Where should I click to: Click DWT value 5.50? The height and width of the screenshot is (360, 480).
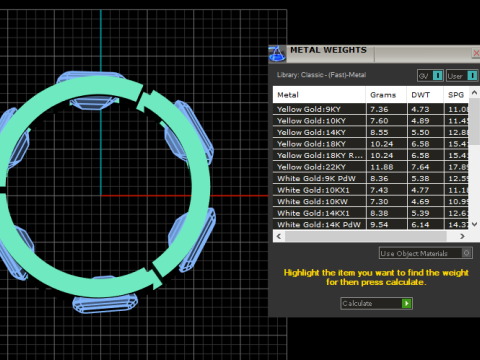(420, 132)
